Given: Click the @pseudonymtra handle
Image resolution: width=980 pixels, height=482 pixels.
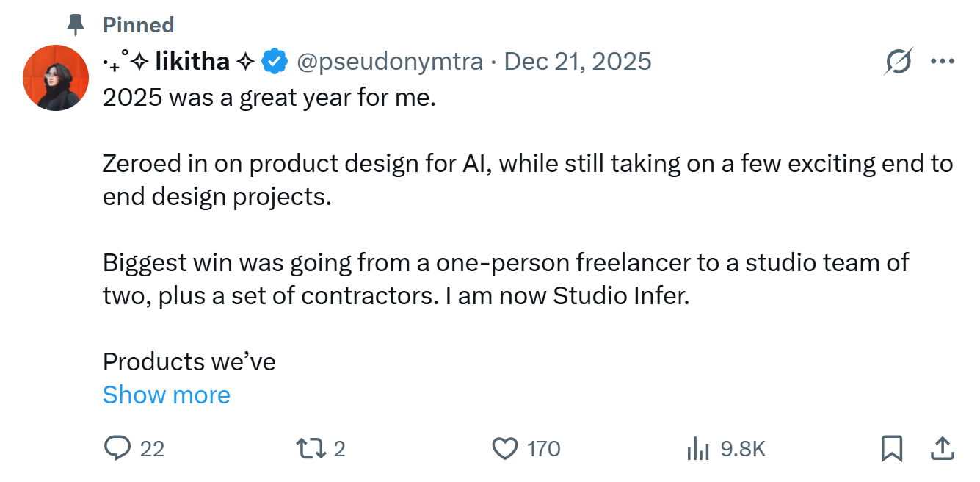Looking at the screenshot, I should click(x=389, y=62).
